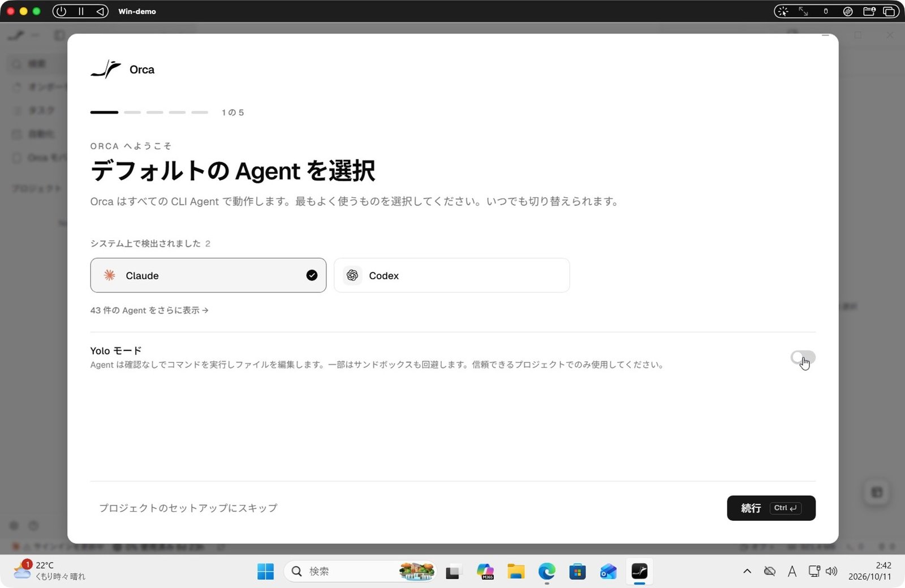Click the Orca logo icon in the dialog

click(106, 69)
